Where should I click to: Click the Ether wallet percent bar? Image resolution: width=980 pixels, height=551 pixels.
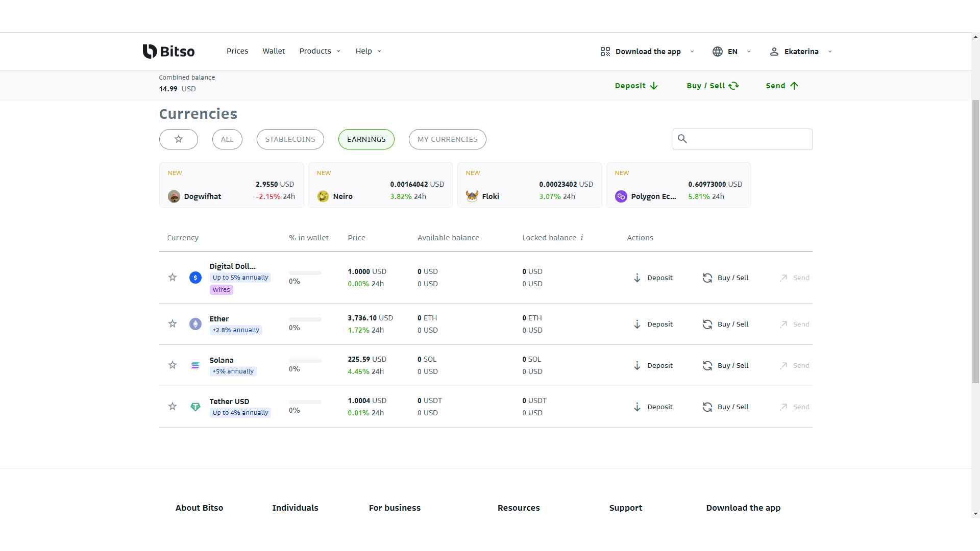(305, 319)
